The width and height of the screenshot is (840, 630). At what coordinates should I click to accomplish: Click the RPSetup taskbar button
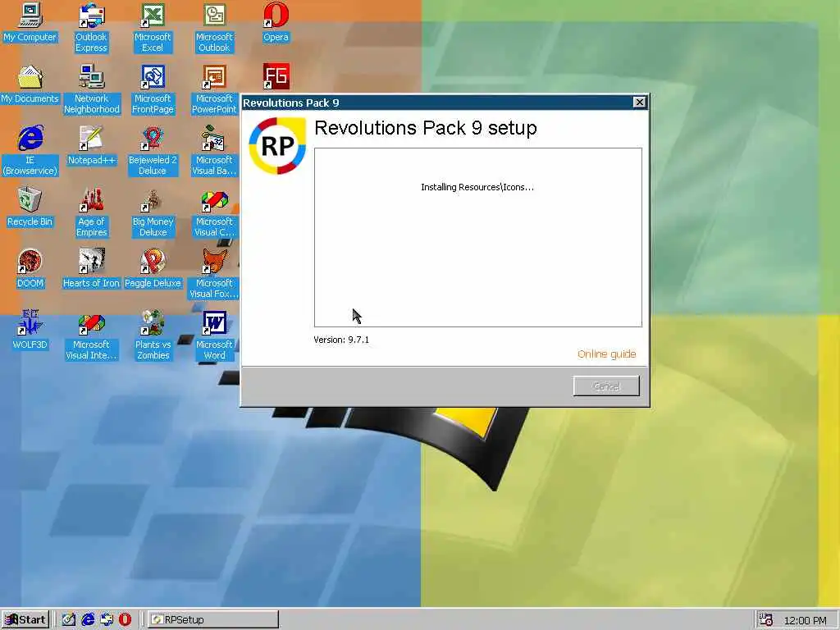click(x=212, y=620)
